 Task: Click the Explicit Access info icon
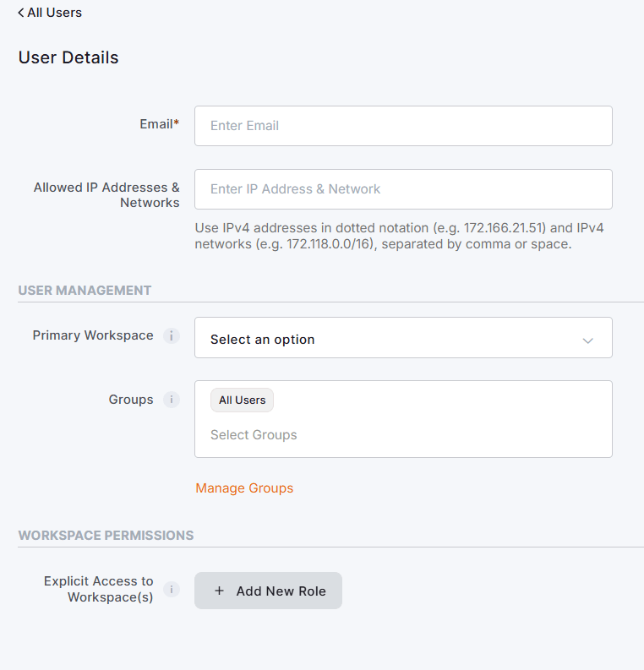[172, 589]
